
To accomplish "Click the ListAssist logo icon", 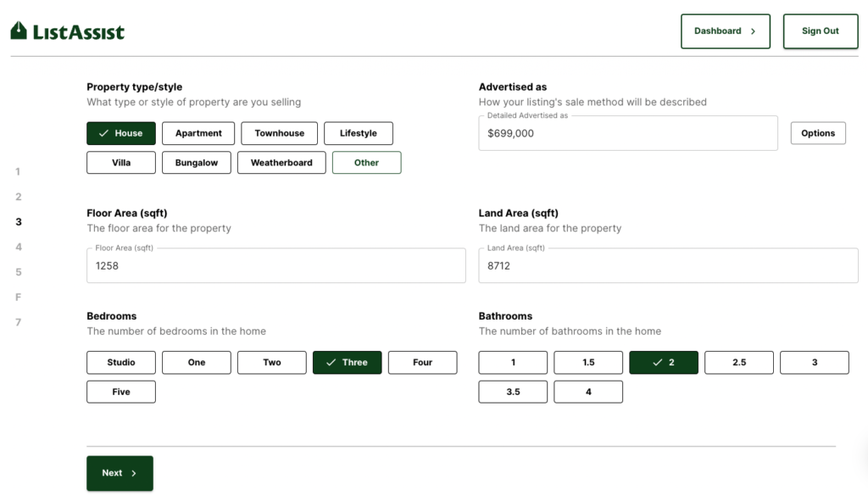I will [19, 31].
